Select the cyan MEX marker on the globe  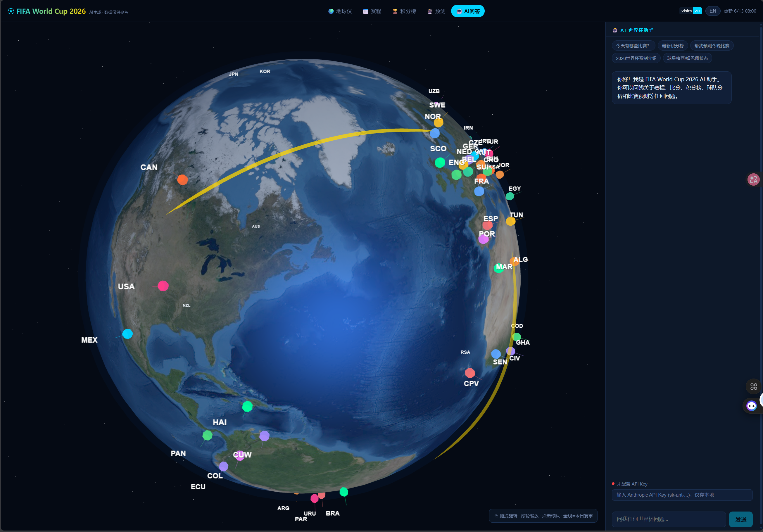point(128,334)
